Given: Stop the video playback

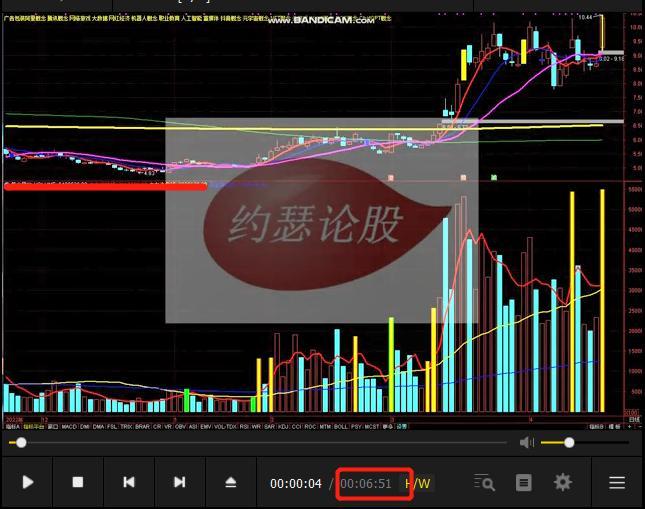Looking at the screenshot, I should [x=78, y=482].
